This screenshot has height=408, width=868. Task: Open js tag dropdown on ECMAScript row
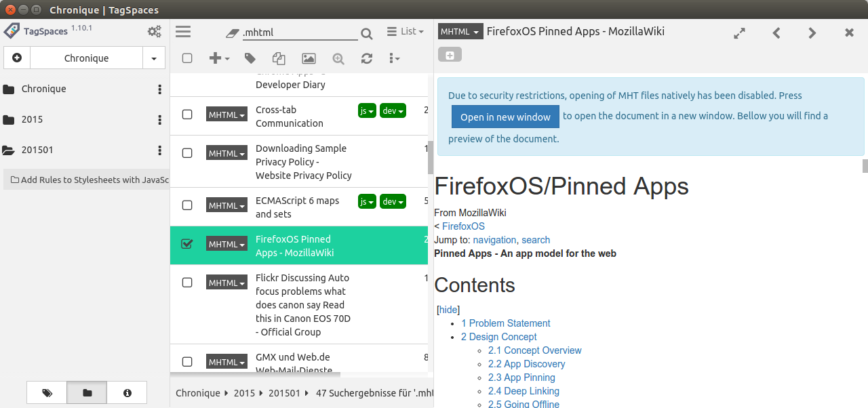tap(367, 201)
